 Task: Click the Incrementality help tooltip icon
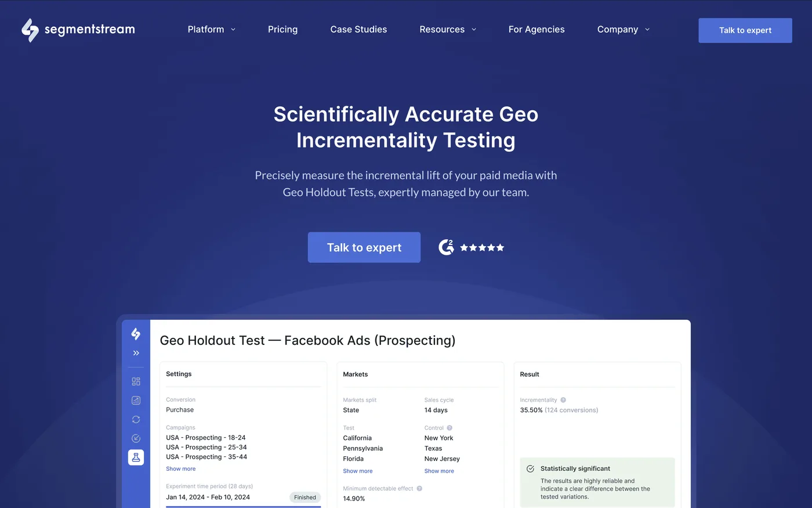click(x=563, y=400)
